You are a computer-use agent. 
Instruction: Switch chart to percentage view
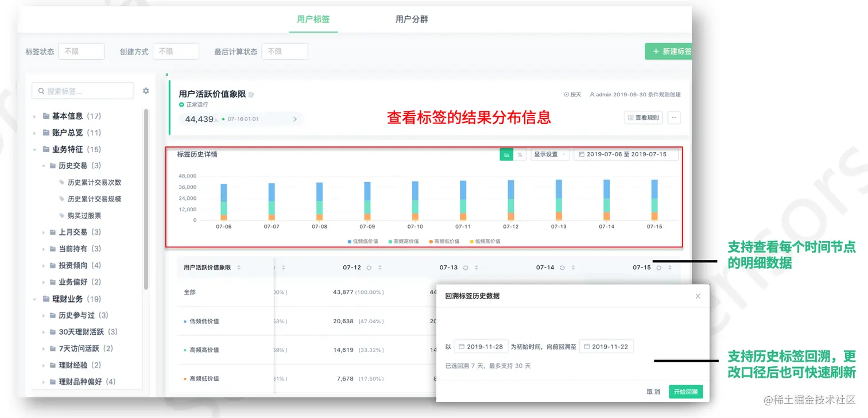(x=520, y=154)
